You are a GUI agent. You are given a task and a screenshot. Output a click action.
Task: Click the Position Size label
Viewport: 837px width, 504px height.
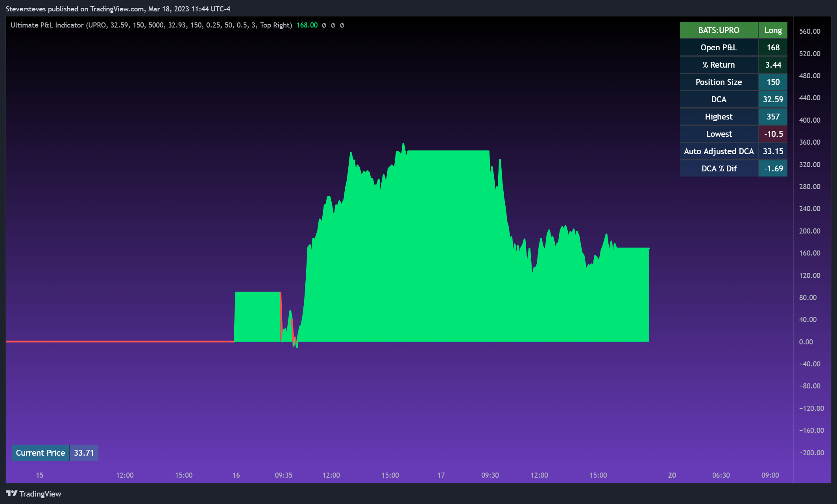719,82
